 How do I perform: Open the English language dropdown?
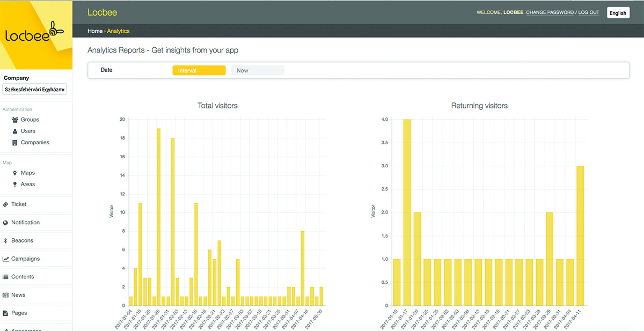pos(618,13)
